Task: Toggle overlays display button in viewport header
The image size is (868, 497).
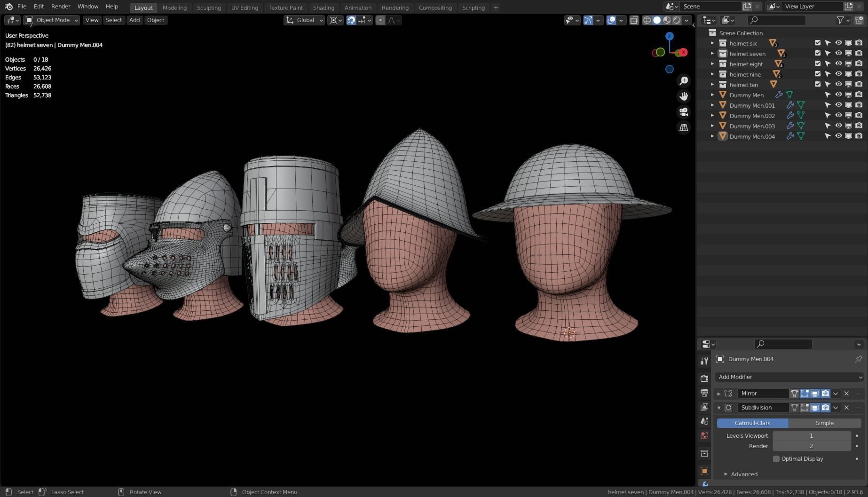Action: [x=611, y=20]
